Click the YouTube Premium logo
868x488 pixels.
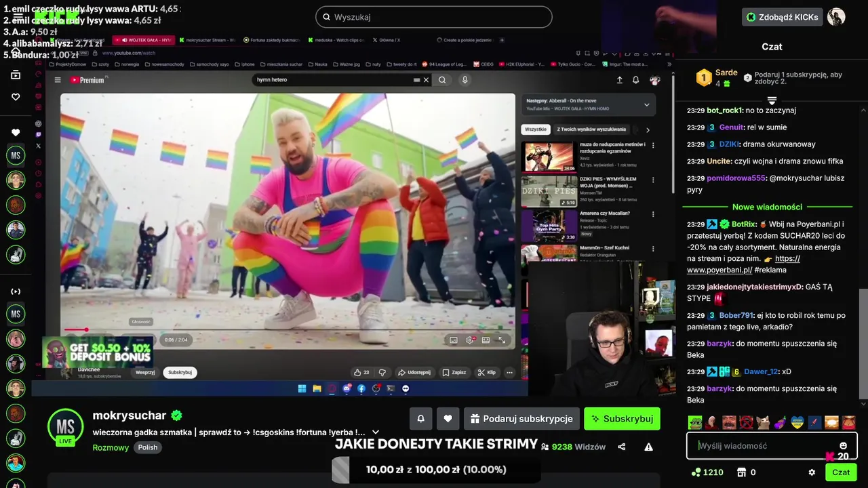click(x=87, y=80)
